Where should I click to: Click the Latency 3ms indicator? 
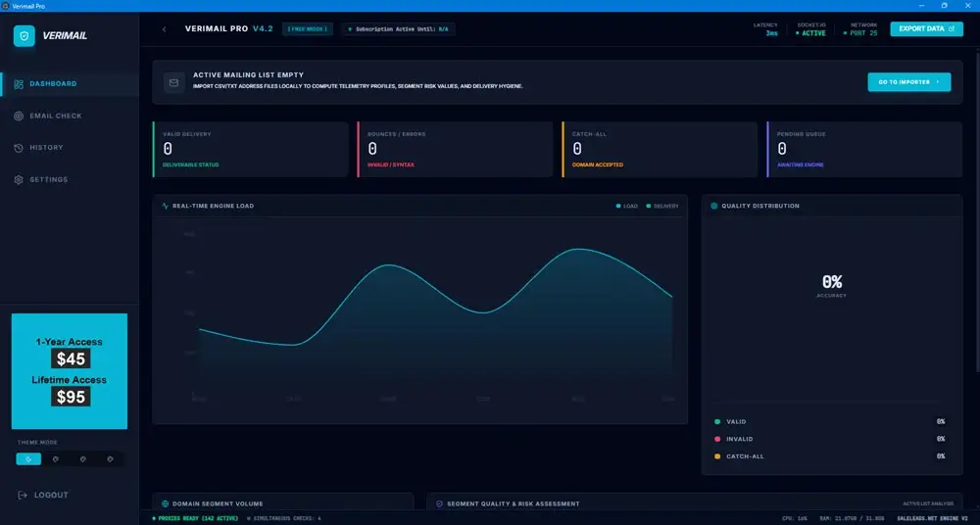[766, 29]
